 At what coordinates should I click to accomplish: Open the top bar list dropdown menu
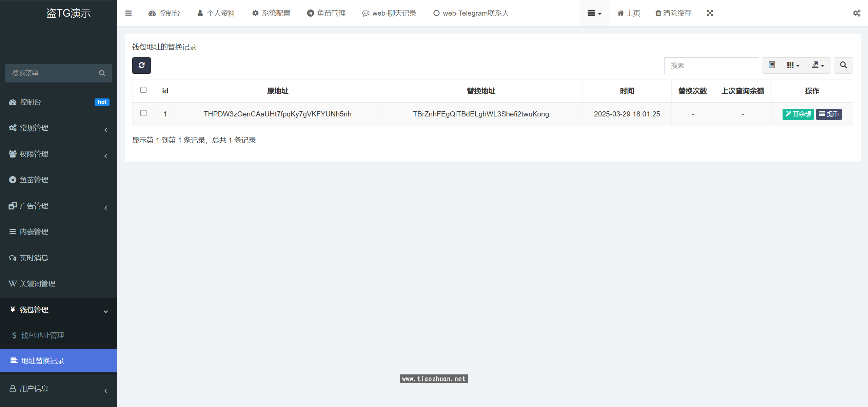[594, 13]
